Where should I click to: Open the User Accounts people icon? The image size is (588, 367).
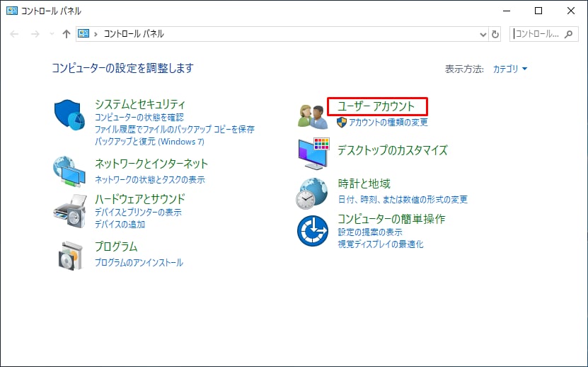[313, 117]
